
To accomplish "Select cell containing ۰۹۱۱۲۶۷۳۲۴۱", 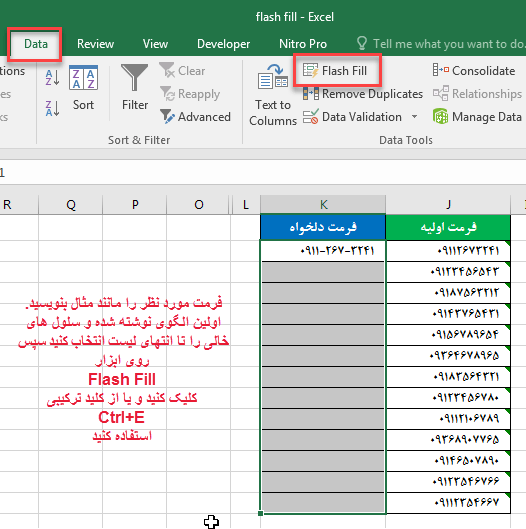I will 448,251.
